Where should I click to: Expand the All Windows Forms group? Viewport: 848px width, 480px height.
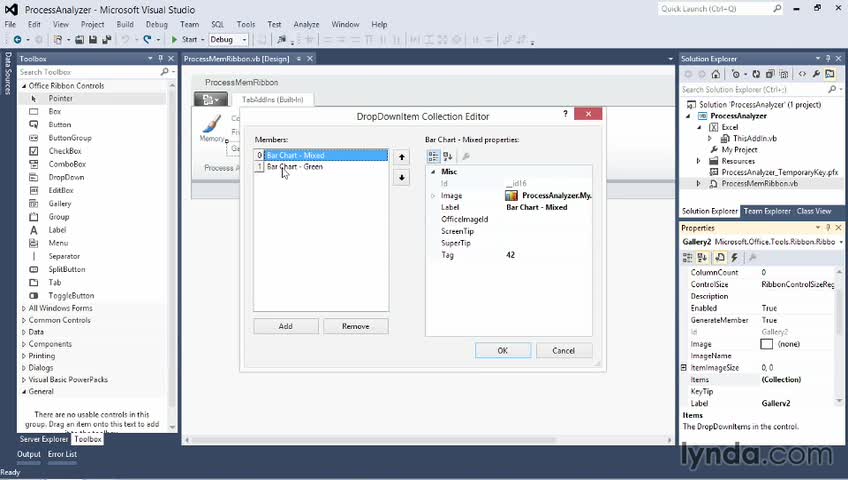(x=24, y=308)
